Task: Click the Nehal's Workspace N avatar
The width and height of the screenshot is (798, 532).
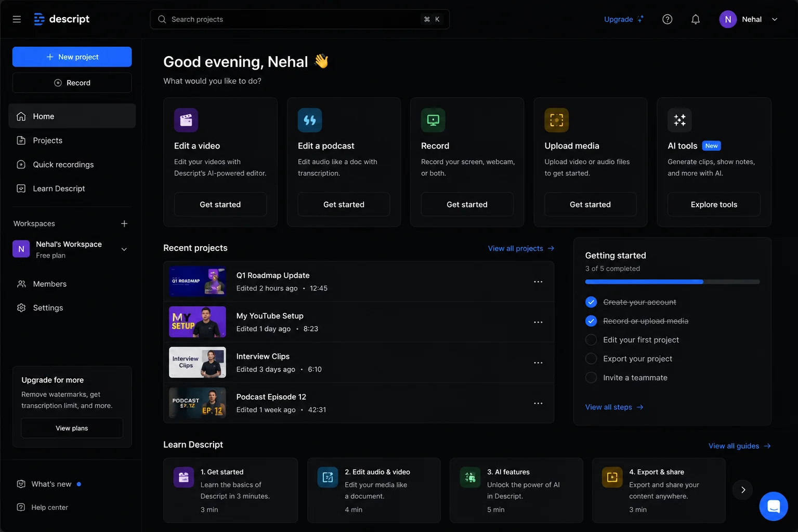Action: click(21, 249)
